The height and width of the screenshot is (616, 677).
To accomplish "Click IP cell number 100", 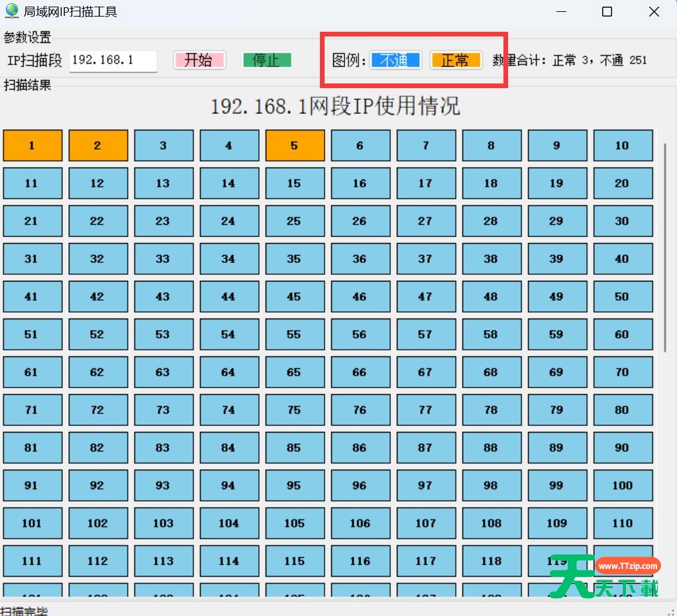I will click(x=623, y=486).
